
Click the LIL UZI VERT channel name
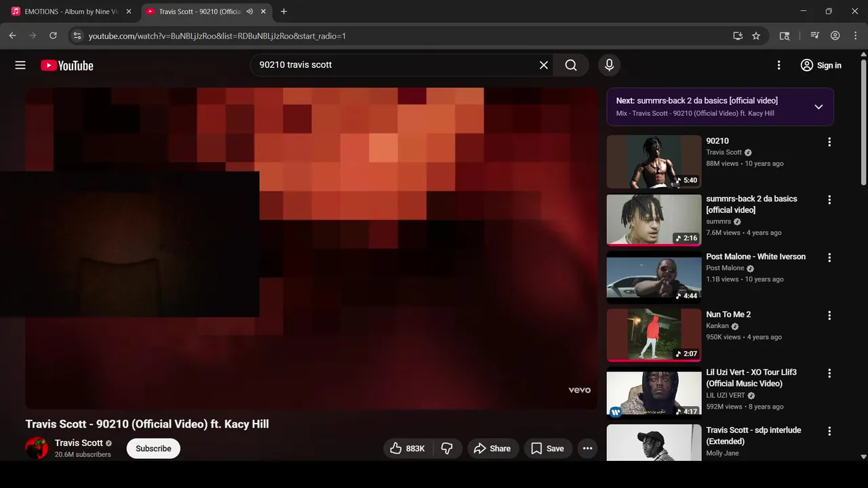point(726,395)
